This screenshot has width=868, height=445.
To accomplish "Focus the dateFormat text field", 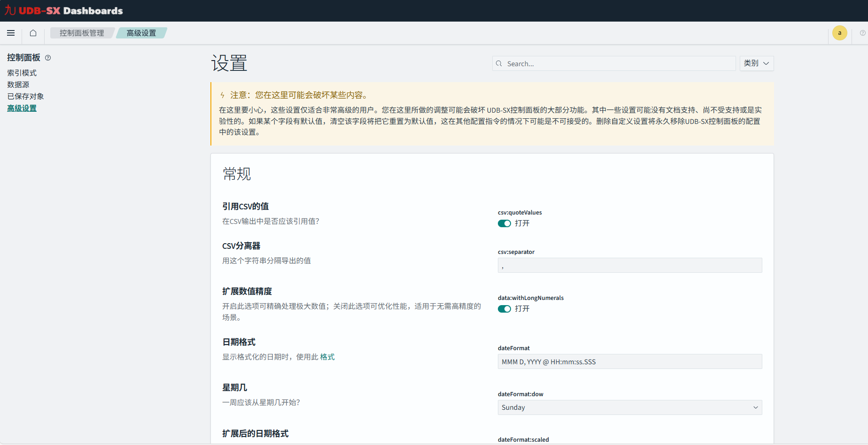I will [629, 362].
